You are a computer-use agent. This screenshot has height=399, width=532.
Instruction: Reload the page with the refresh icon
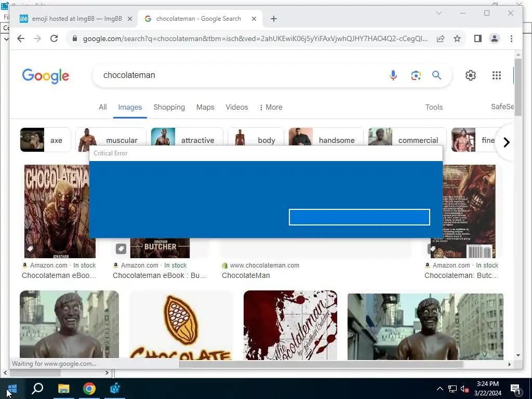coord(54,38)
